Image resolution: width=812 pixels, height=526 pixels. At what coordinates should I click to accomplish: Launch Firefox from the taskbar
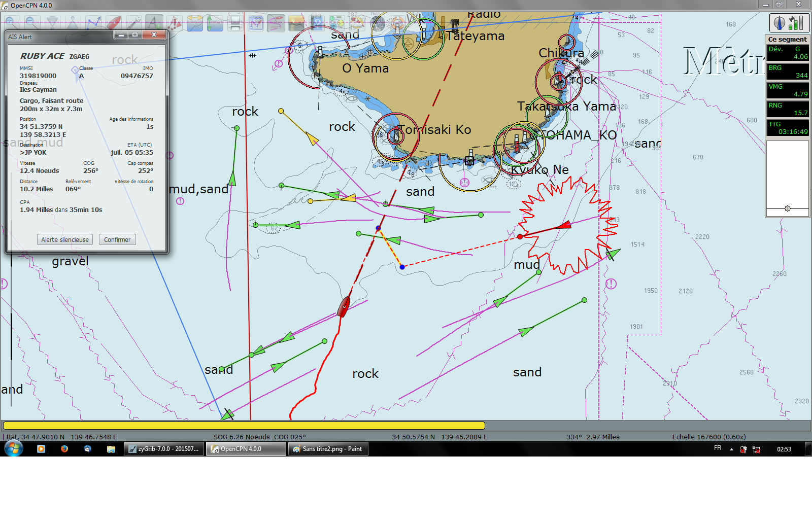point(64,449)
